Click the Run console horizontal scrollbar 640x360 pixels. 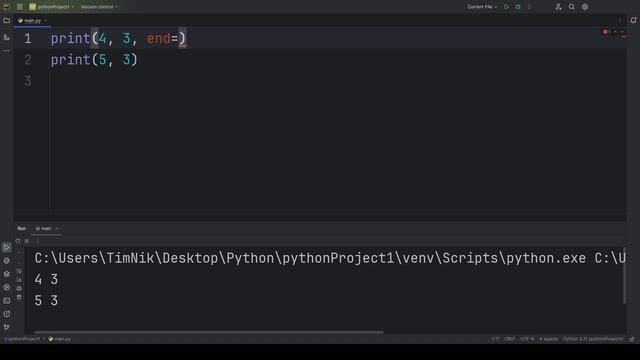tap(209, 332)
